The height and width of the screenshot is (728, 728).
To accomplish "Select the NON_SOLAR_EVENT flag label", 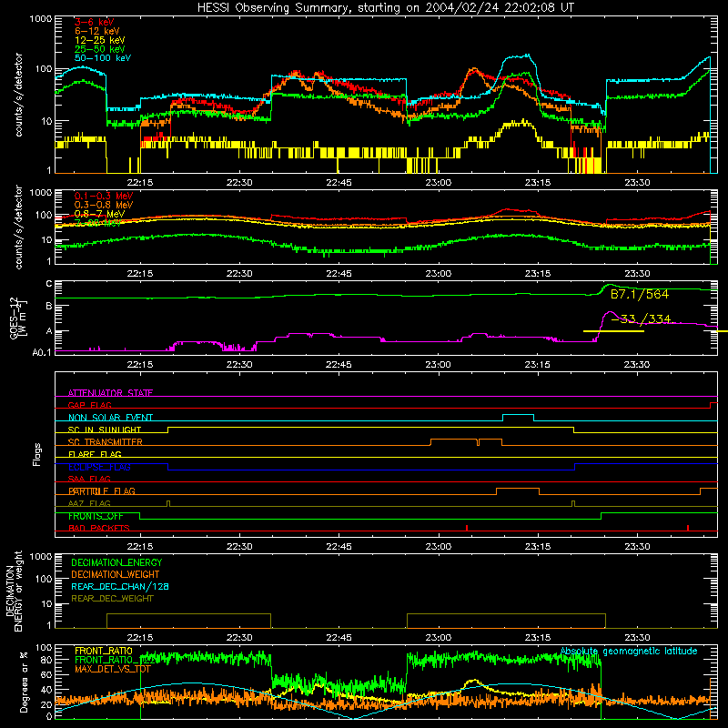I will pyautogui.click(x=110, y=418).
